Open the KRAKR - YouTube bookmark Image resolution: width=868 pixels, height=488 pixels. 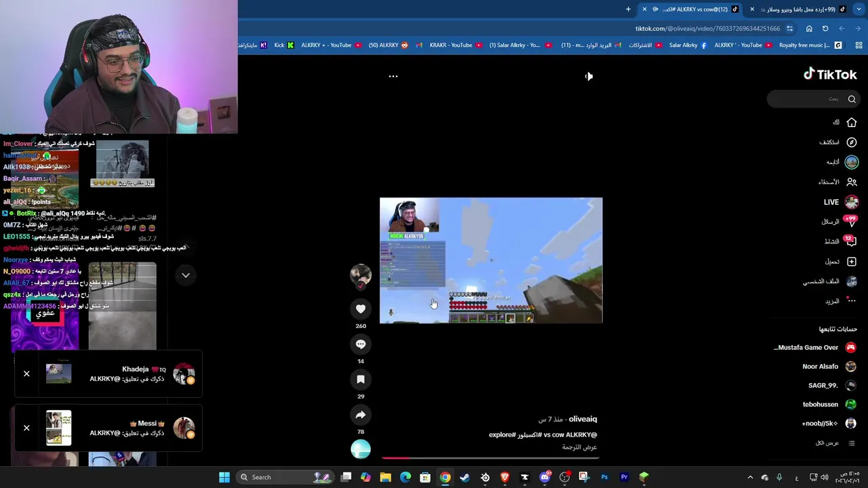(x=456, y=45)
